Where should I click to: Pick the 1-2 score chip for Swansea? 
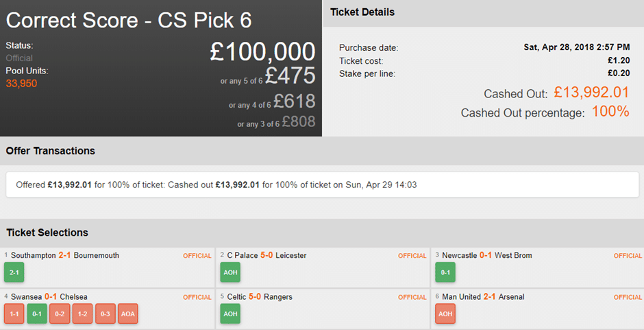(82, 314)
